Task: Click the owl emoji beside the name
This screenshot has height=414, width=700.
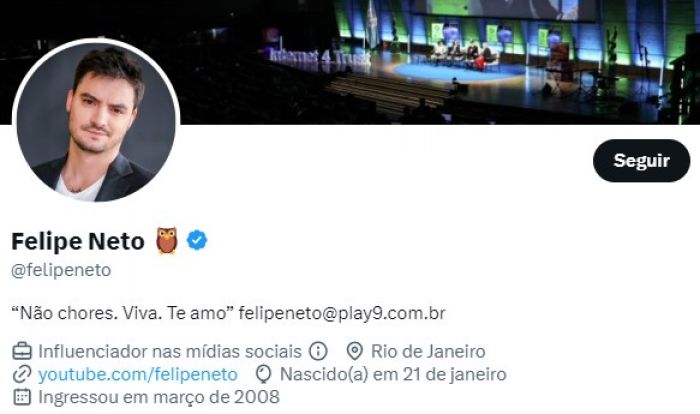Action: point(167,240)
